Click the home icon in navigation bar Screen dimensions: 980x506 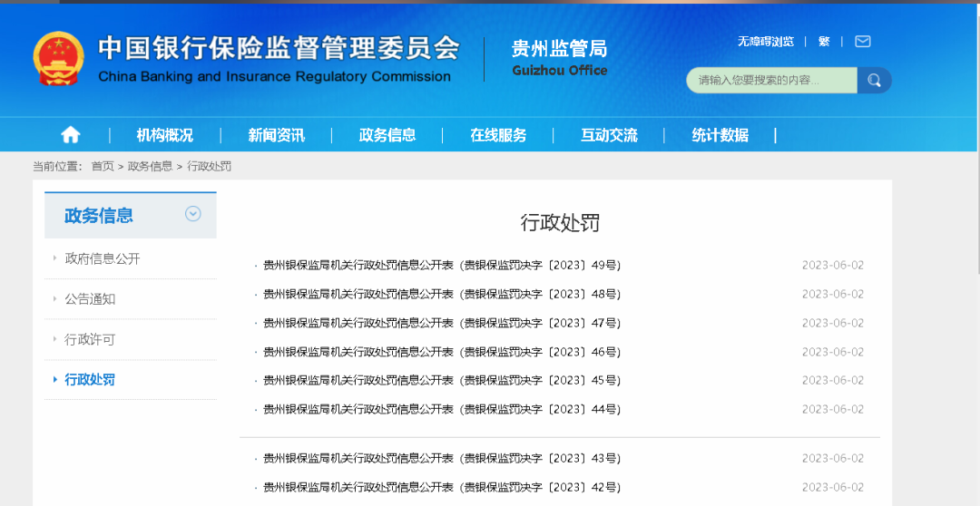pos(71,135)
